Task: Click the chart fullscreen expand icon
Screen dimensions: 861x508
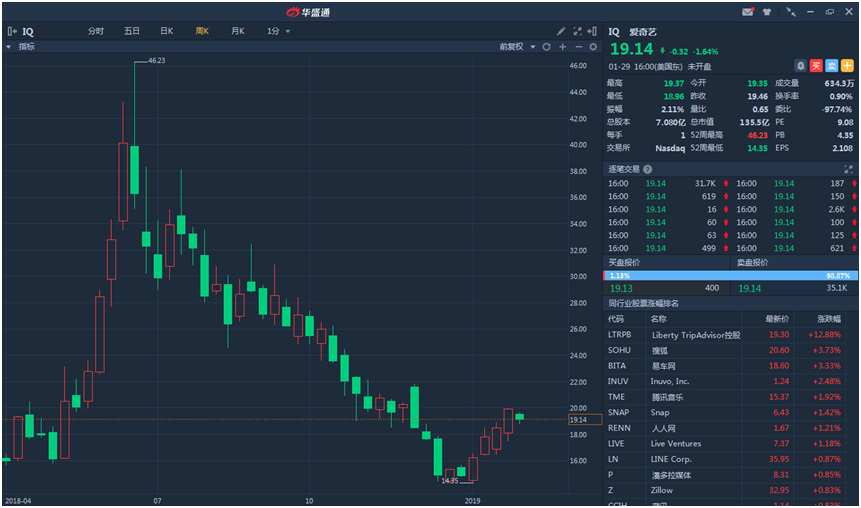Action: tap(577, 31)
